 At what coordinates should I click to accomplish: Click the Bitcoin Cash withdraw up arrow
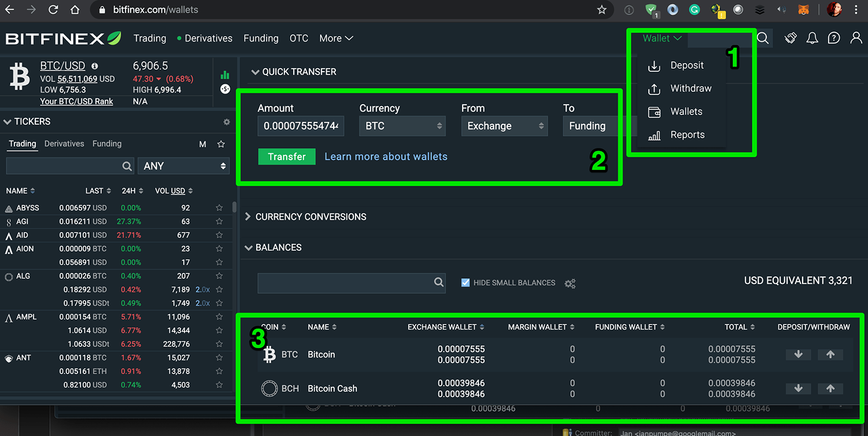830,389
